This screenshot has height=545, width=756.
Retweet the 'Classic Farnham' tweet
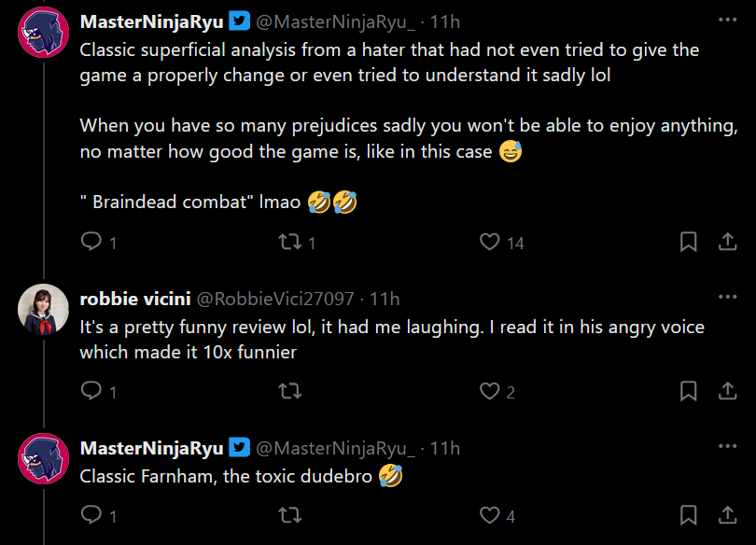point(290,515)
